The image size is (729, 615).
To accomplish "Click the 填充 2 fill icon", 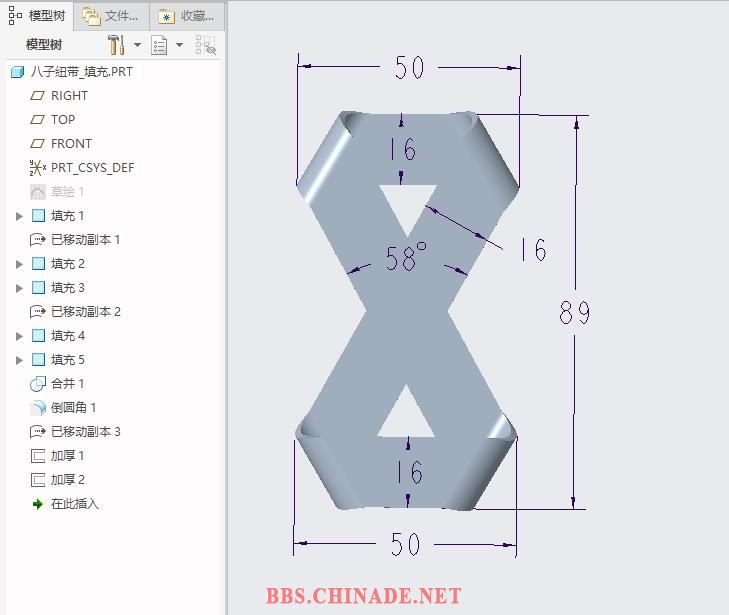I will 38,264.
